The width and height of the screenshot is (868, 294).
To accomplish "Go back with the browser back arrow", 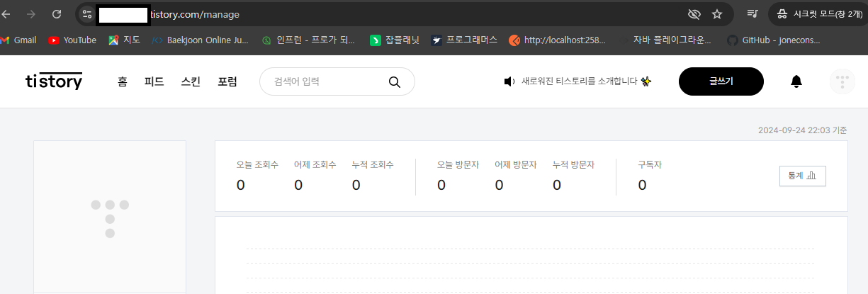I will click(x=6, y=13).
